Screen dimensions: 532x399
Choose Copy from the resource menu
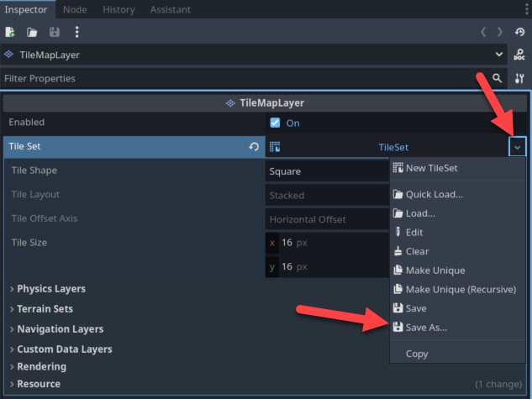pos(457,354)
